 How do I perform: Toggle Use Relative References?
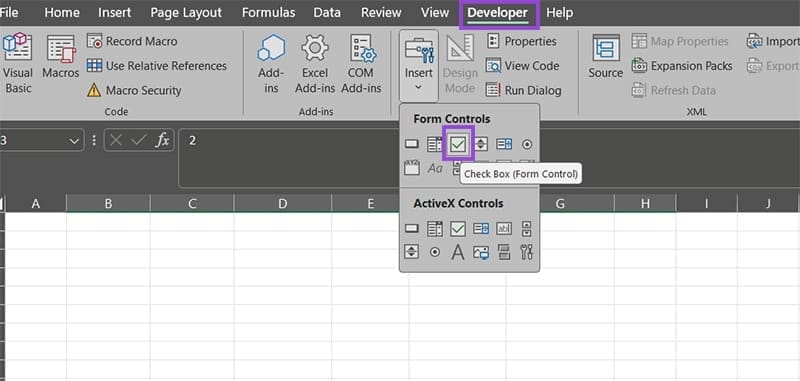click(157, 66)
